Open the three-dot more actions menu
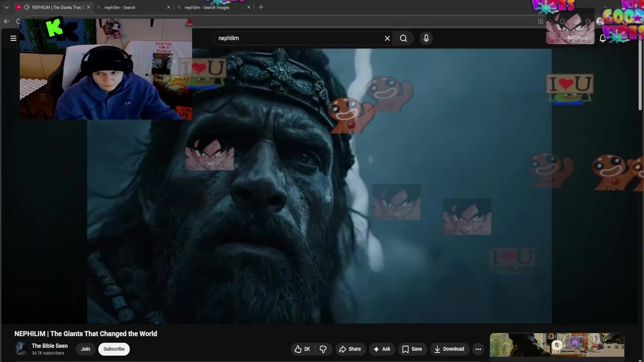This screenshot has height=362, width=644. pos(478,349)
